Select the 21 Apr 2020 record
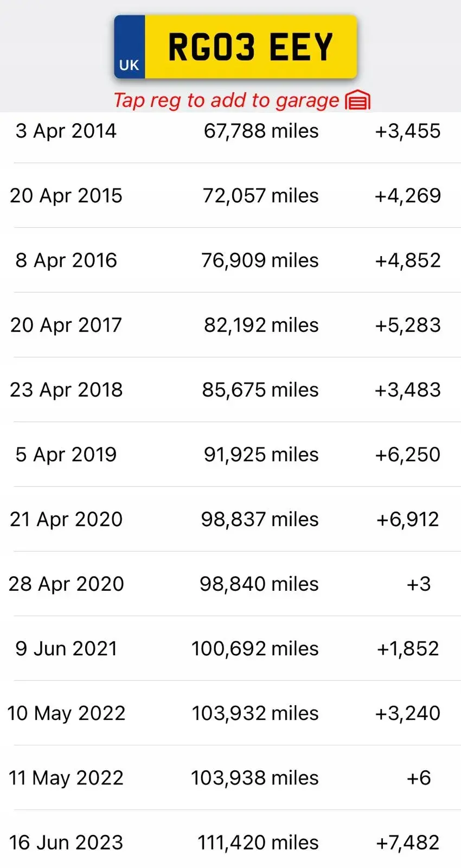The image size is (461, 868). [230, 519]
